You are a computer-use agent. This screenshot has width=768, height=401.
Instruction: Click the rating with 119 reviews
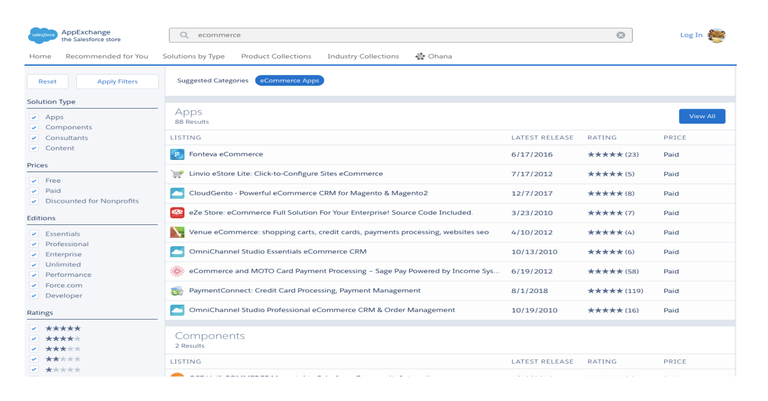pos(616,291)
